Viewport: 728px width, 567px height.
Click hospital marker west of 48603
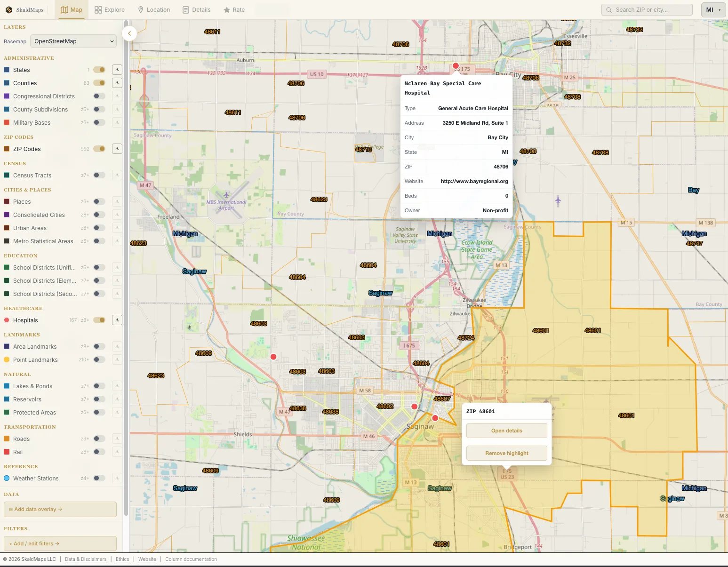273,357
